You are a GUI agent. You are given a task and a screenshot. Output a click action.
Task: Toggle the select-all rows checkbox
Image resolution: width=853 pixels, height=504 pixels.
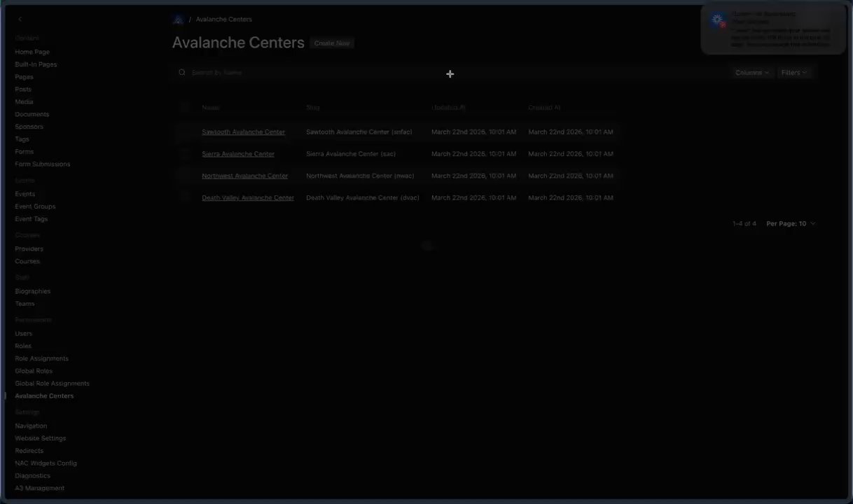point(185,107)
